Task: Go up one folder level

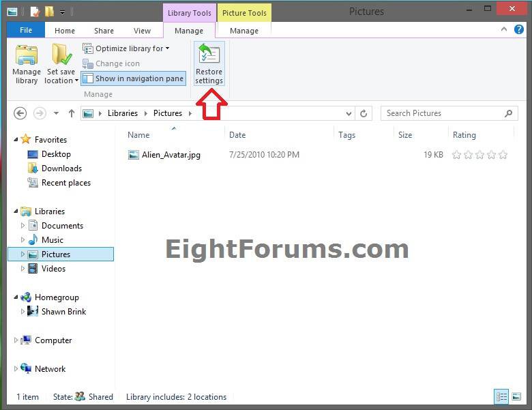Action: pos(72,113)
